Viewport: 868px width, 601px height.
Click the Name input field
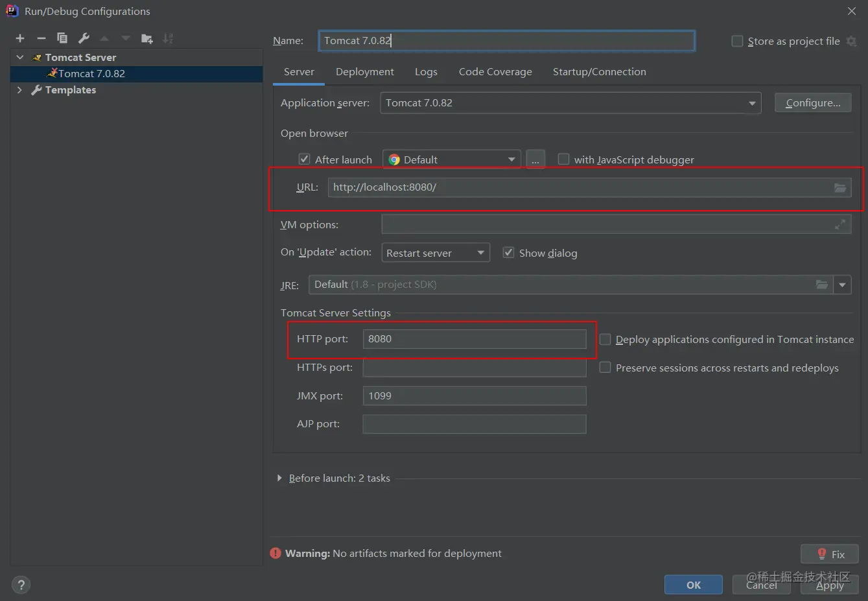[x=507, y=40]
